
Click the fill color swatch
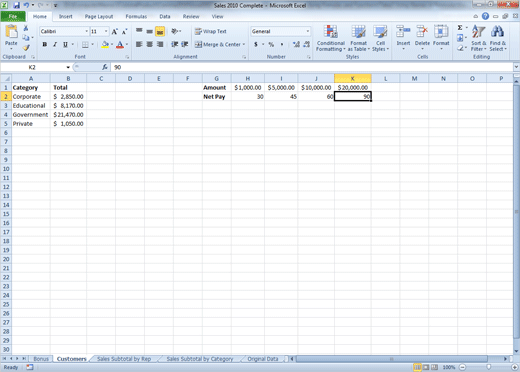click(x=105, y=44)
